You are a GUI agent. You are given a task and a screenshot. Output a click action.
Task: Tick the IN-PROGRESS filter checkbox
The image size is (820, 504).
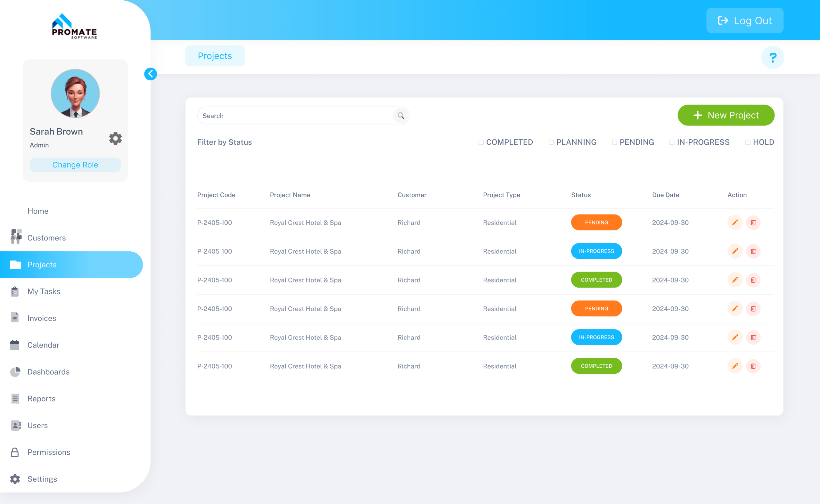(672, 142)
